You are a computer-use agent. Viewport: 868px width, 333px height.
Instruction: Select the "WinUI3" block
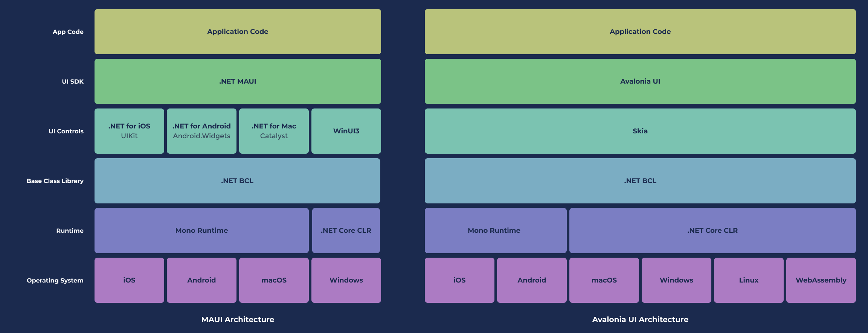tap(346, 131)
